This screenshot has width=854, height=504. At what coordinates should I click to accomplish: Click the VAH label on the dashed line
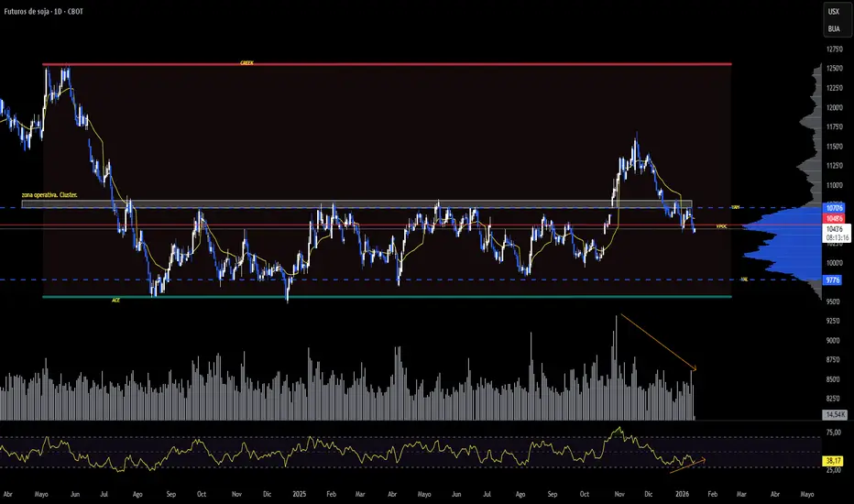(x=735, y=207)
